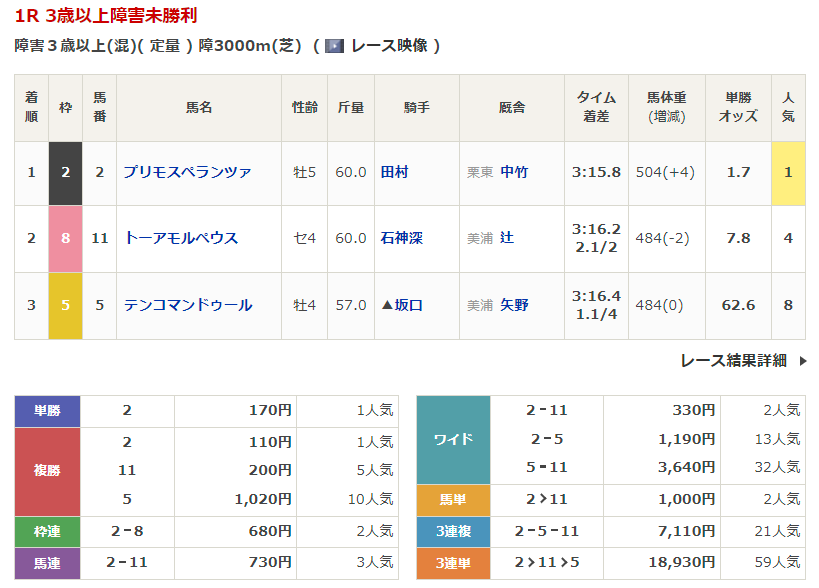The width and height of the screenshot is (819, 588).
Task: Open trainer 中竹 link
Action: [x=514, y=172]
